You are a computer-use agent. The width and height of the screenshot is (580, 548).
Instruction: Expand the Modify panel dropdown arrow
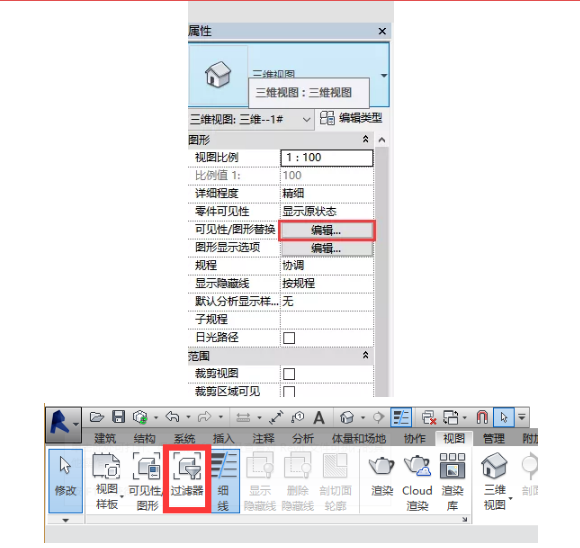65,520
